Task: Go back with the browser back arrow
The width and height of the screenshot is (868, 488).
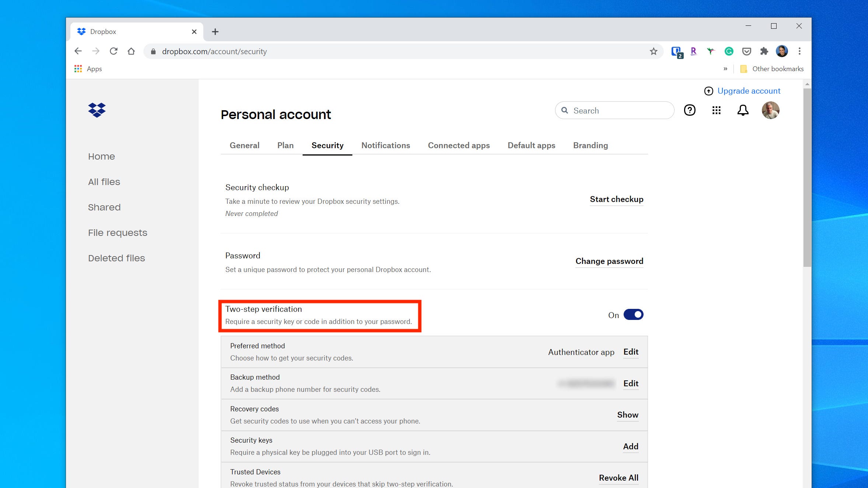Action: 78,51
